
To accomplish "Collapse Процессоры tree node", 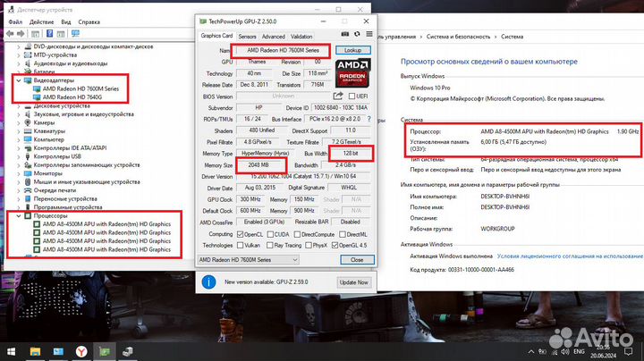I will [19, 215].
